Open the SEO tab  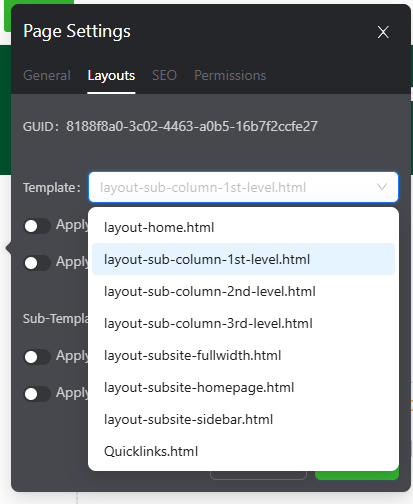[164, 75]
